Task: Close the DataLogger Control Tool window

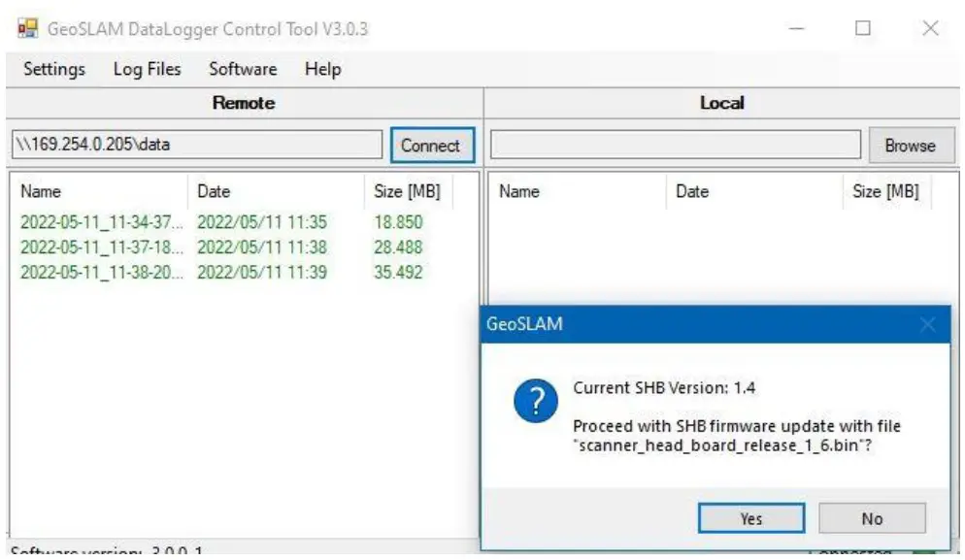Action: 930,28
